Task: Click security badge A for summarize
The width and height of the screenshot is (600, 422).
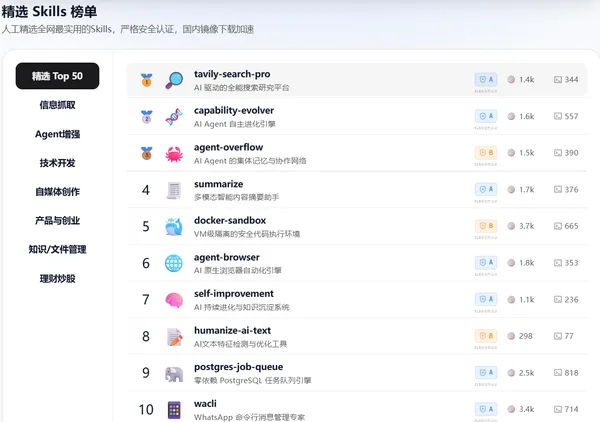Action: [x=486, y=189]
